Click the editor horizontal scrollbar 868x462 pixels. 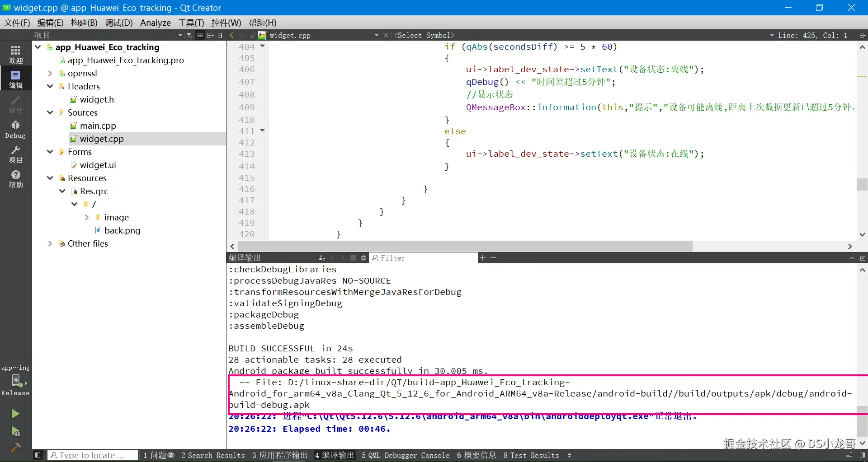point(465,246)
